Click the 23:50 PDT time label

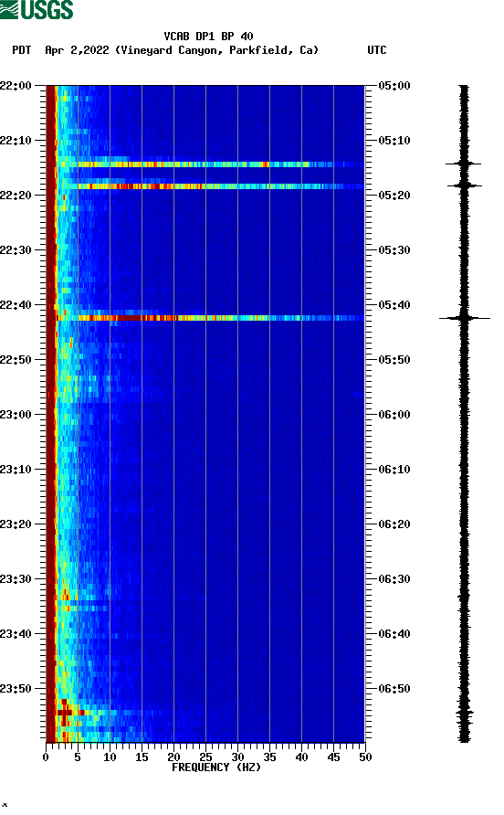click(16, 689)
